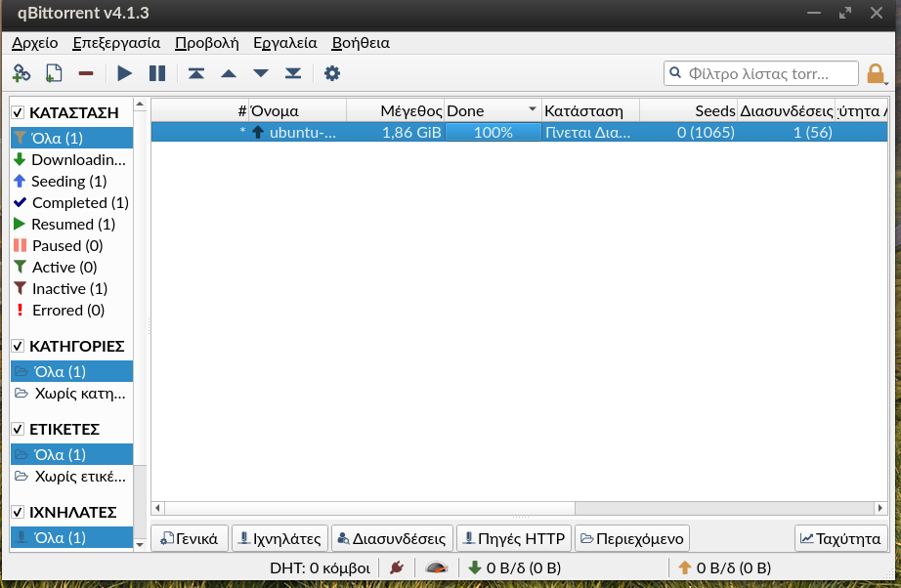Move torrent to top of queue
The image size is (901, 588).
pos(196,73)
